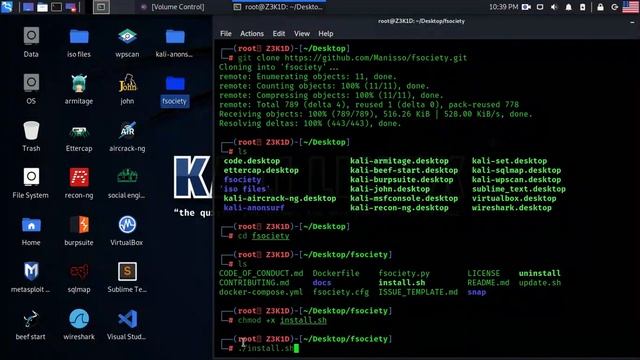Launch the sqlmap desktop icon
640x360 pixels.
point(79,278)
